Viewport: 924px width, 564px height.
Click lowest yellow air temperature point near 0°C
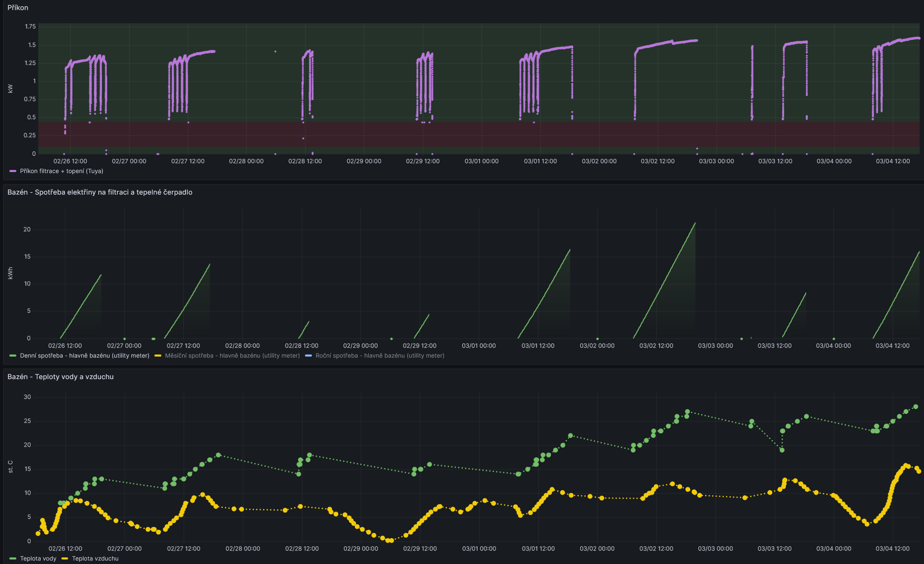(388, 540)
